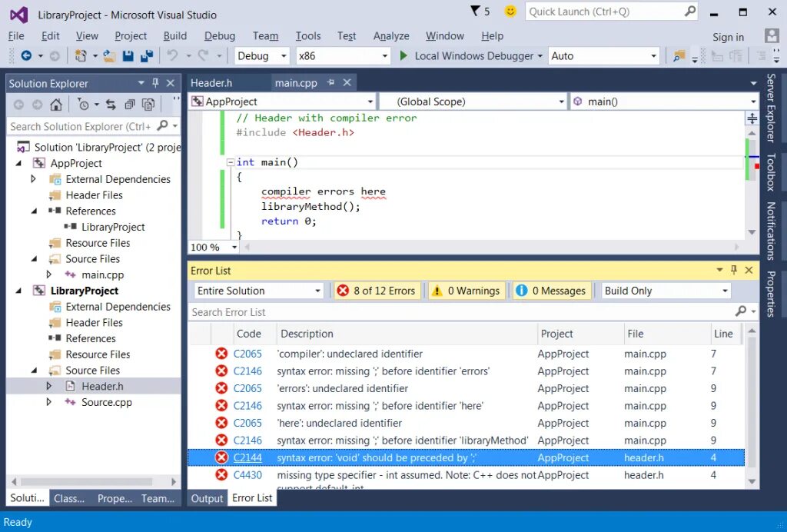Click the Home icon in Solution Explorer
Image resolution: width=787 pixels, height=532 pixels.
tap(56, 105)
